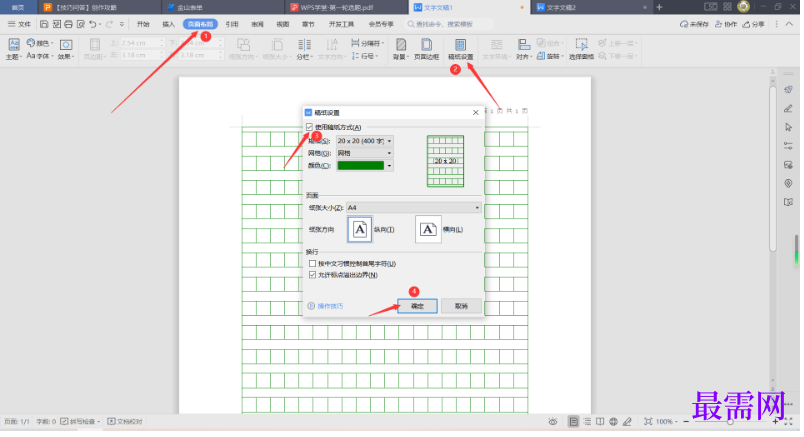Switch to the WPS学堂 pdf document tab

(347, 7)
